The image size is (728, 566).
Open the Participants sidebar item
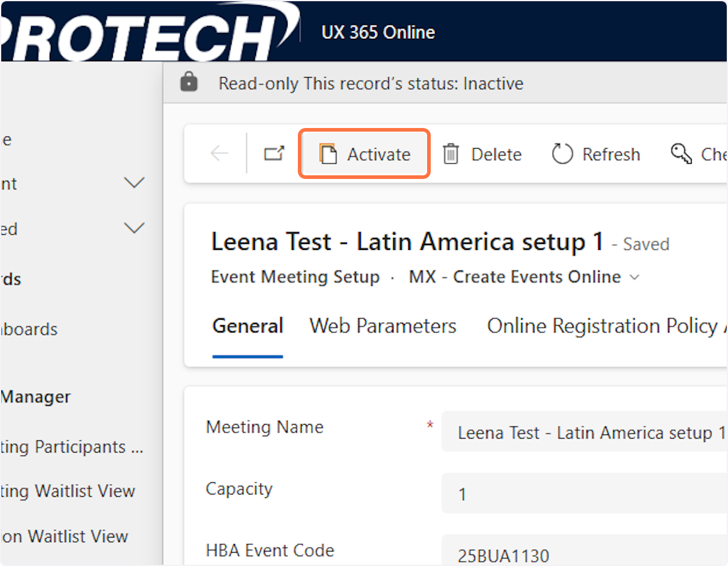click(72, 447)
